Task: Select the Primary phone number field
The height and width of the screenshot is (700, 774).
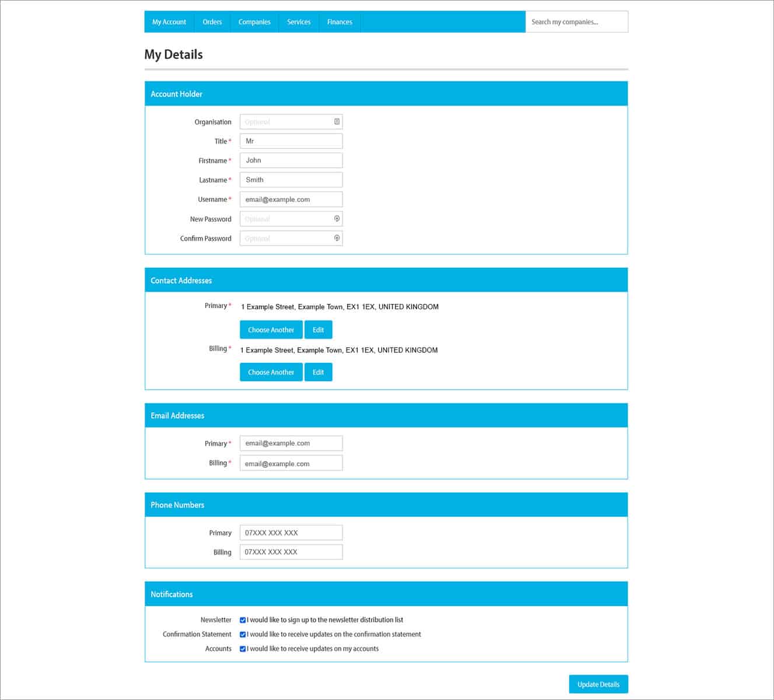Action: coord(290,532)
